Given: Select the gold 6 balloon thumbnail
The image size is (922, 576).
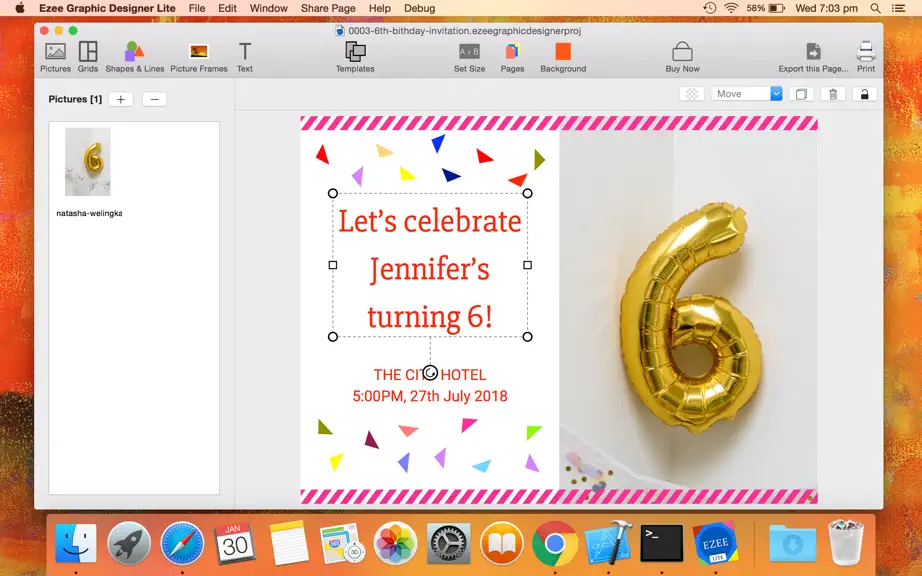Looking at the screenshot, I should [88, 162].
